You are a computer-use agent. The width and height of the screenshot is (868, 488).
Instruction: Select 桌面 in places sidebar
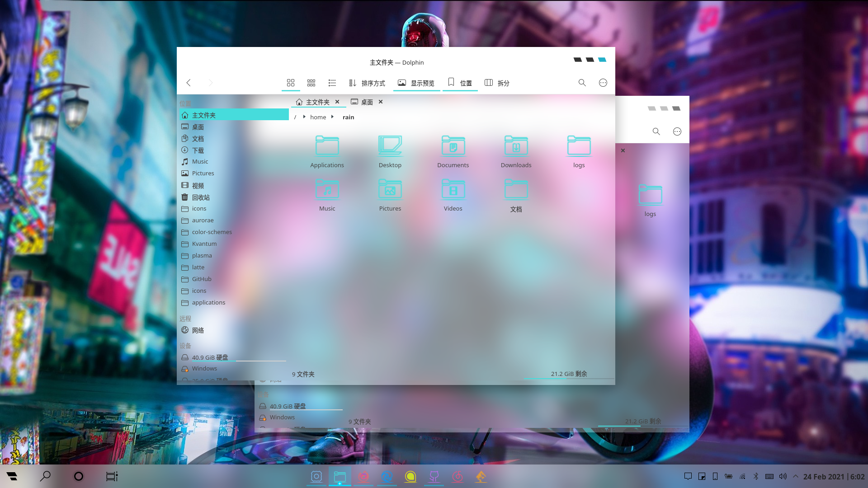[234, 127]
